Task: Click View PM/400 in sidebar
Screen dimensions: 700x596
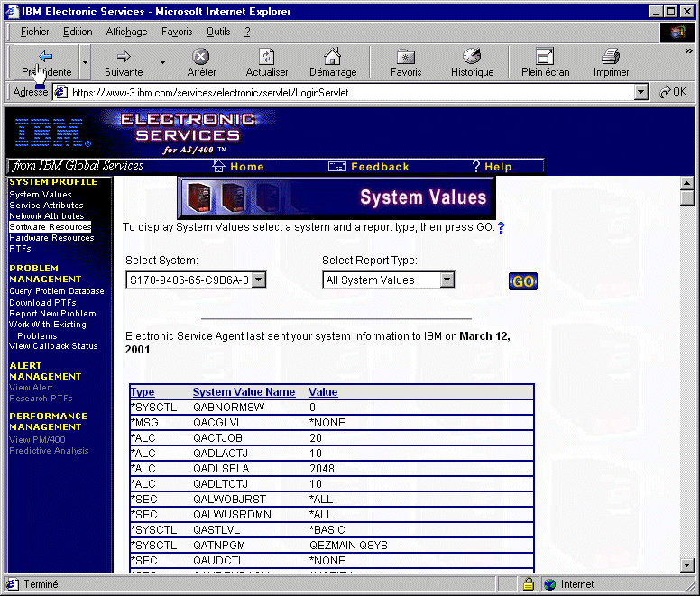Action: (37, 439)
